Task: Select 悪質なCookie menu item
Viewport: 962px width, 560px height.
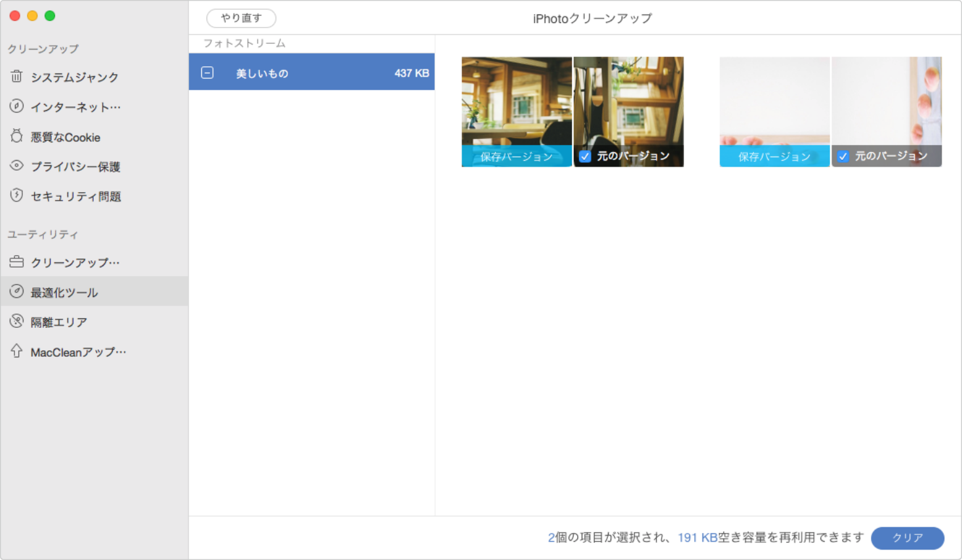Action: tap(94, 136)
